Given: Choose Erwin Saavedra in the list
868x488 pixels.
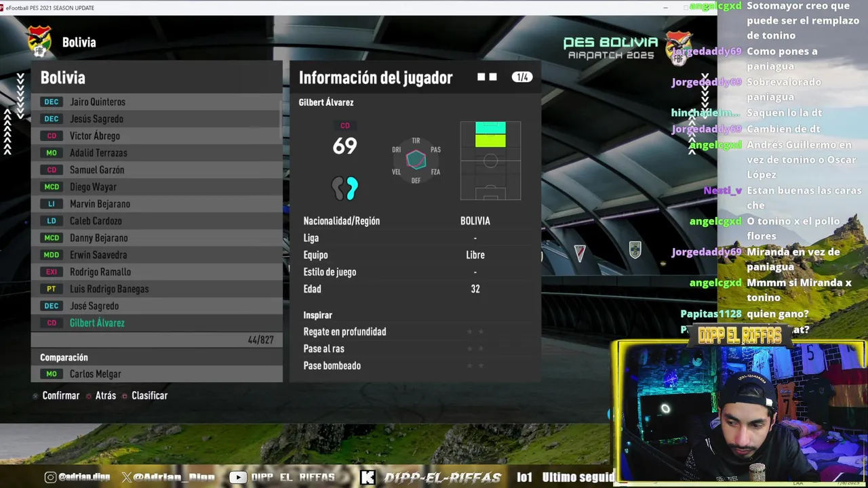Looking at the screenshot, I should click(x=155, y=254).
